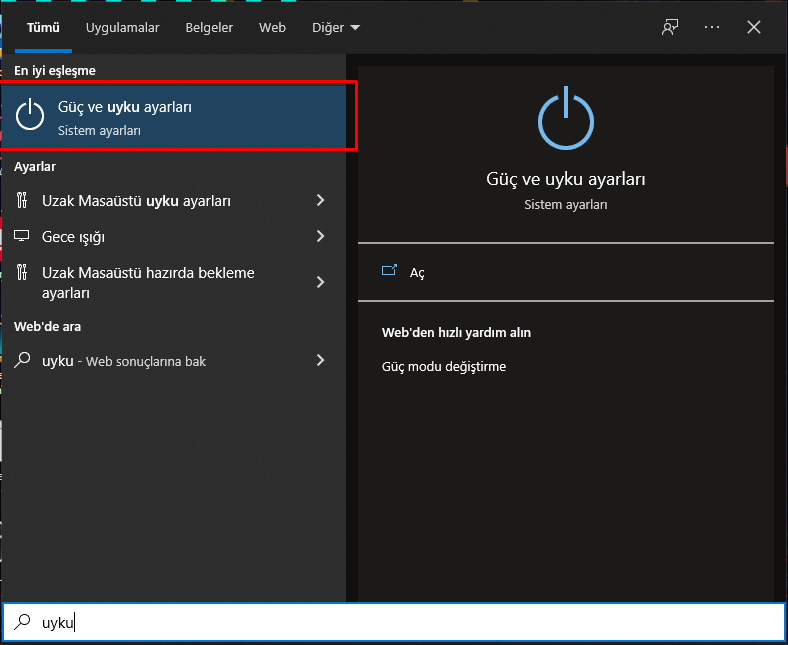Image resolution: width=788 pixels, height=645 pixels.
Task: Open the Gece ışığı setting result
Action: [173, 236]
